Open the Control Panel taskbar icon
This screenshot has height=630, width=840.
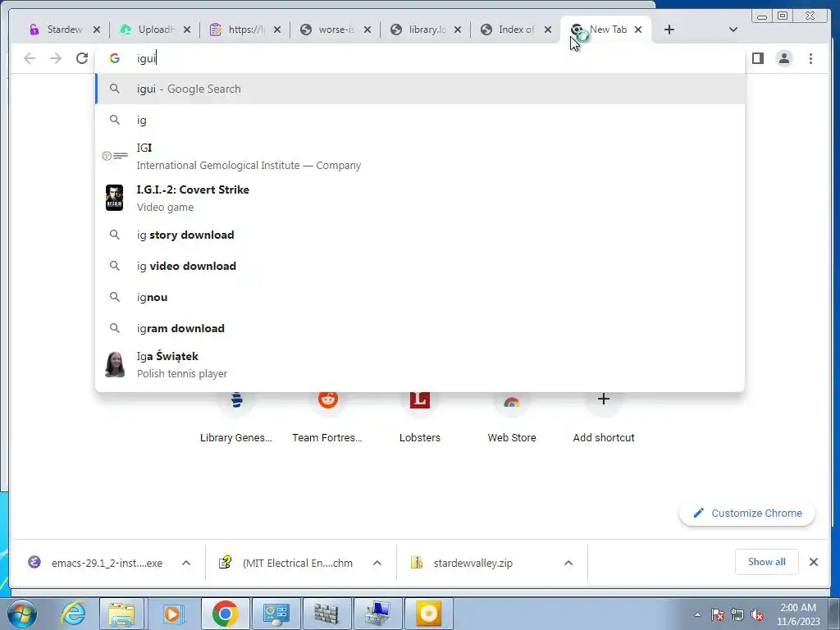[276, 614]
